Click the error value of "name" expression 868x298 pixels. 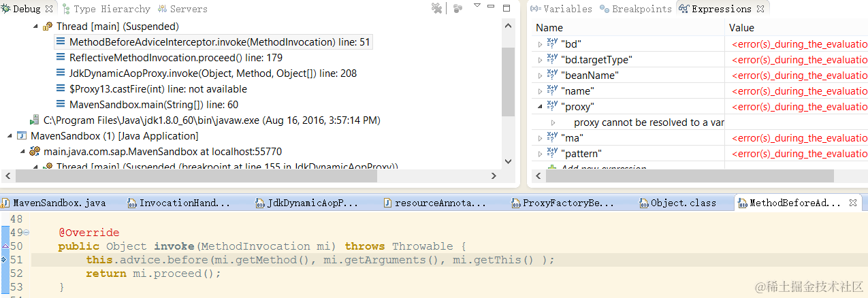click(799, 91)
